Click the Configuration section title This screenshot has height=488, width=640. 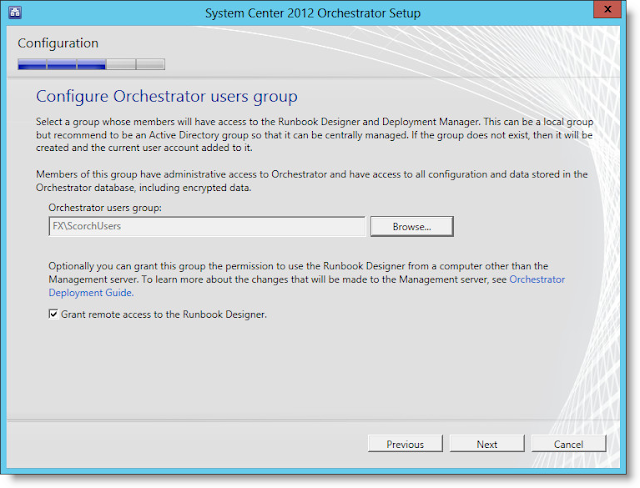point(58,43)
